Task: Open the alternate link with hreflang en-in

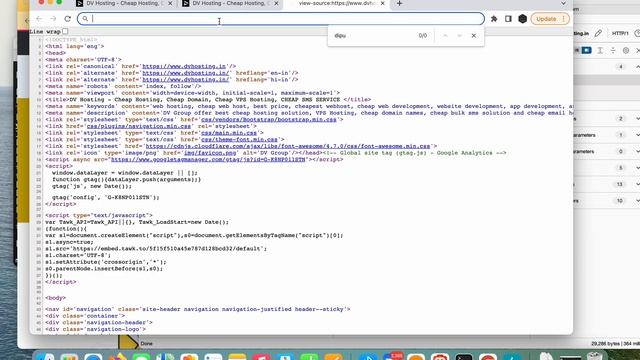Action: 186,73
